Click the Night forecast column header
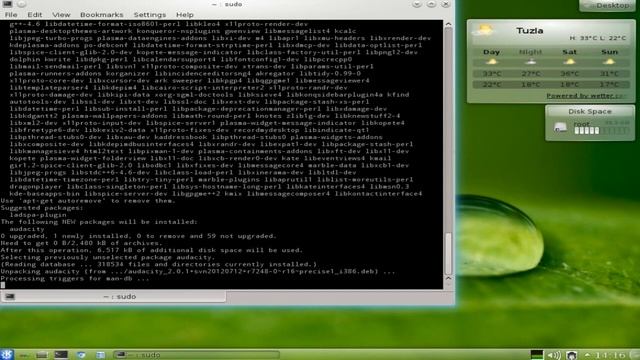Screen dimensions: 640x360 click(x=531, y=52)
